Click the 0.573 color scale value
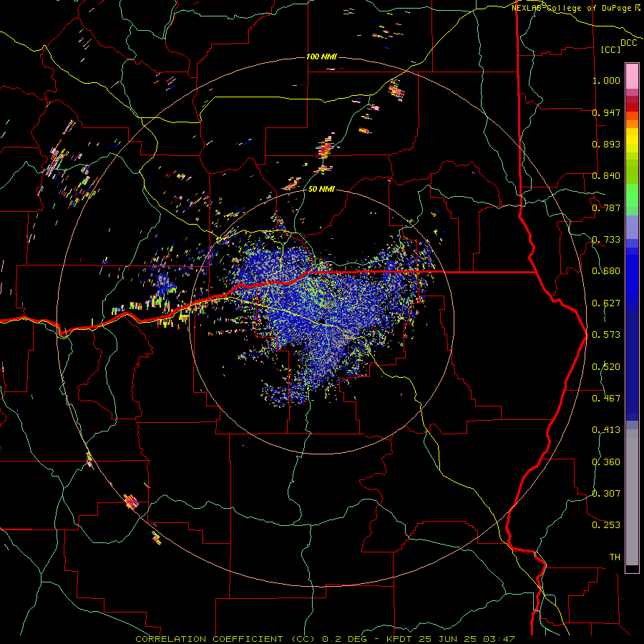This screenshot has height=644, width=644. point(606,335)
